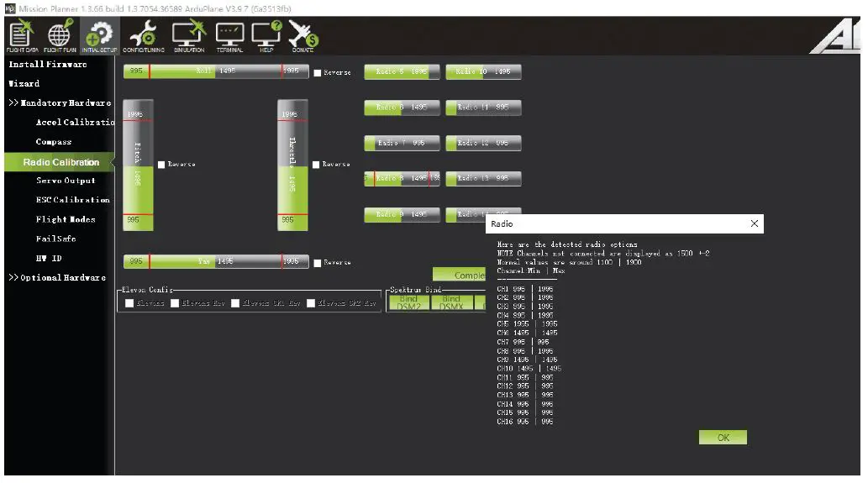Click the Radio 12 bar
868x483 pixels.
tap(483, 144)
